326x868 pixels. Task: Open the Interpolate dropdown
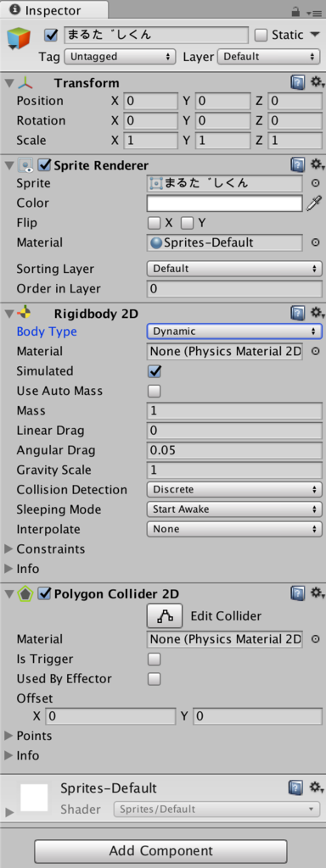234,529
